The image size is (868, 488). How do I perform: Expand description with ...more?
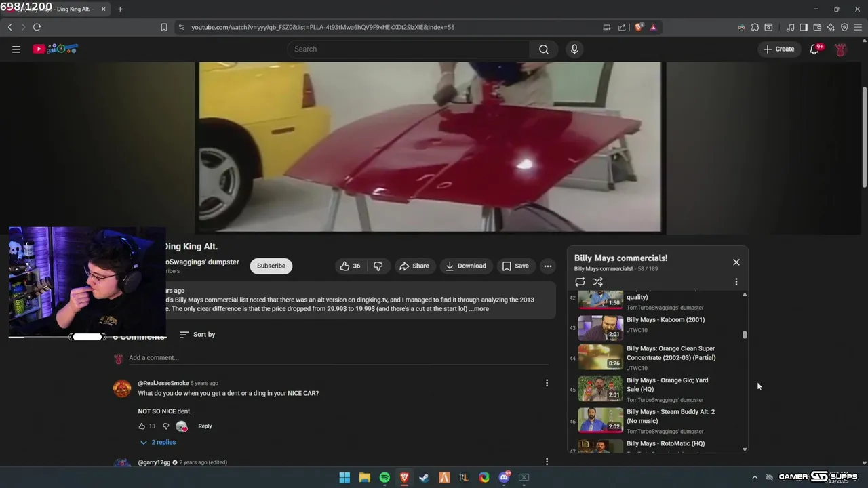[x=479, y=309]
